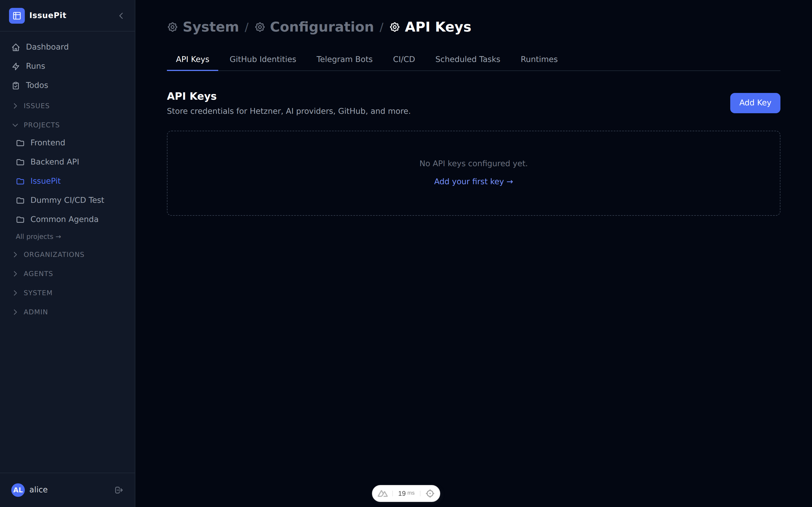The width and height of the screenshot is (812, 507).
Task: Click the gear icon beside Configuration breadcrumb
Action: (260, 27)
